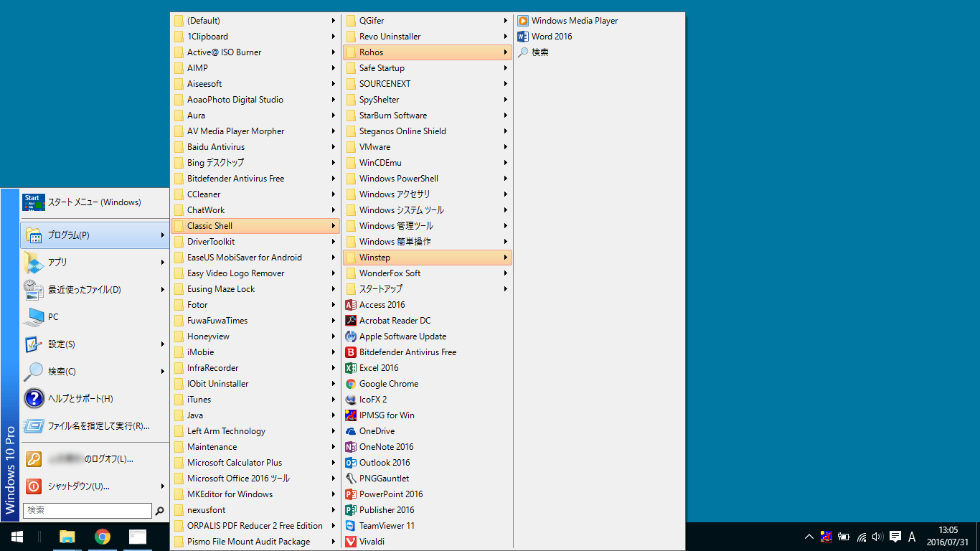This screenshot has width=980, height=551.
Task: Click the Windows Media Player icon
Action: click(x=523, y=21)
